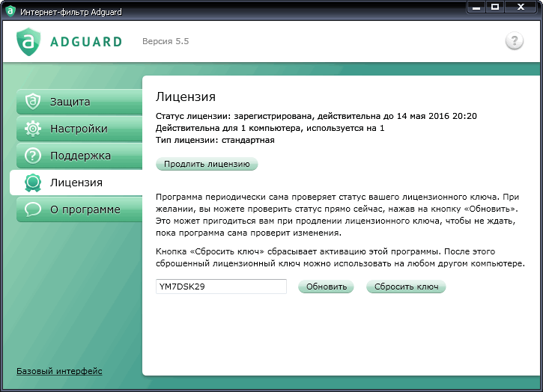This screenshot has height=392, width=543.
Task: Click Обновить to refresh license status
Action: (327, 287)
